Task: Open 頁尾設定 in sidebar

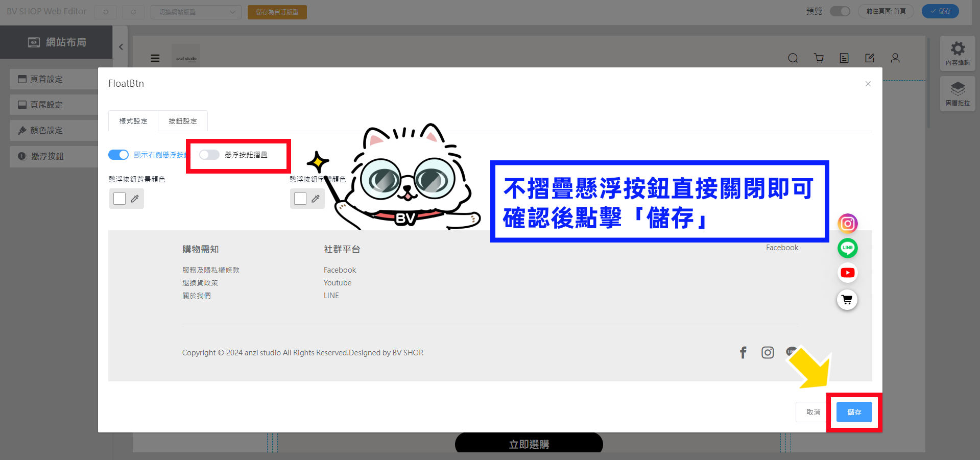Action: [x=54, y=105]
